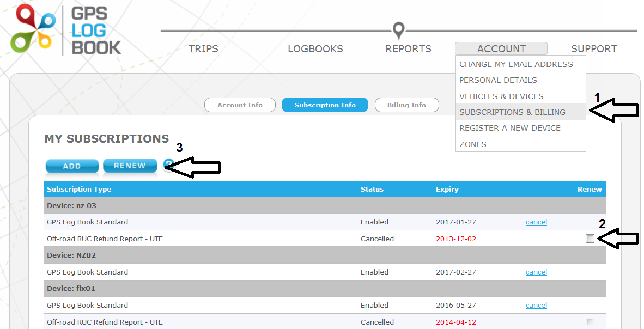Click the Expiry column header
This screenshot has width=644, height=329.
point(447,190)
